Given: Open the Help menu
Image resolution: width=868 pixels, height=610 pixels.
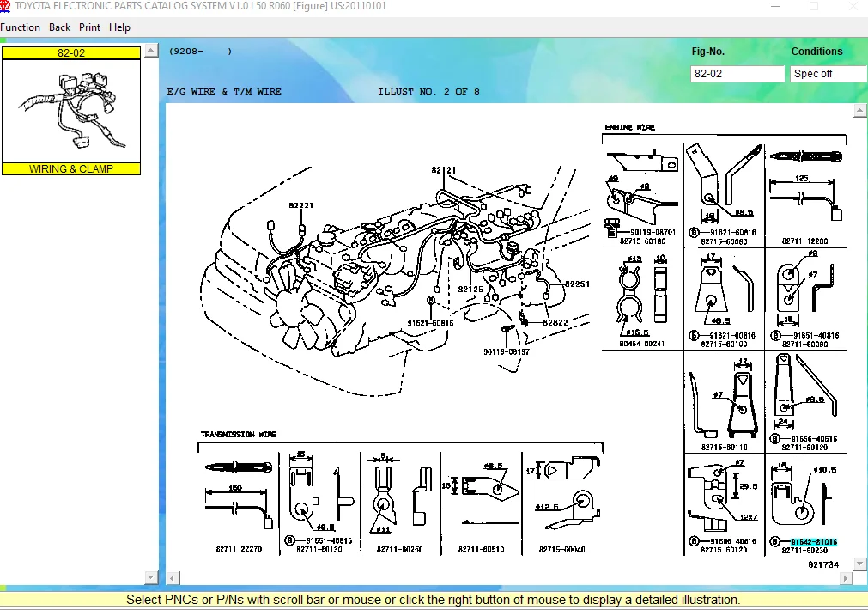Looking at the screenshot, I should (119, 27).
